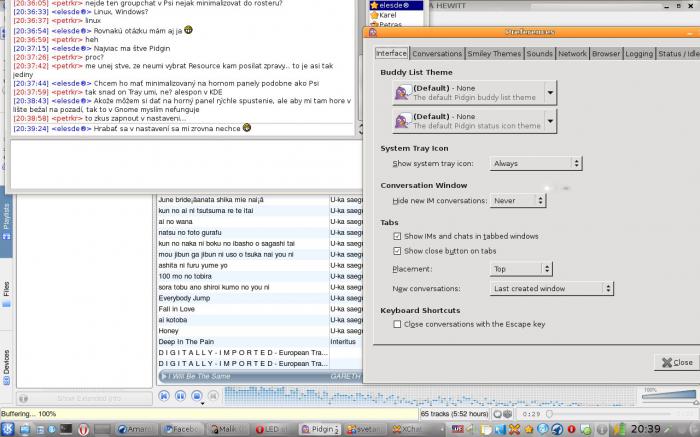The image size is (700, 437).
Task: Open Show system tray icon dropdown
Action: pyautogui.click(x=536, y=163)
